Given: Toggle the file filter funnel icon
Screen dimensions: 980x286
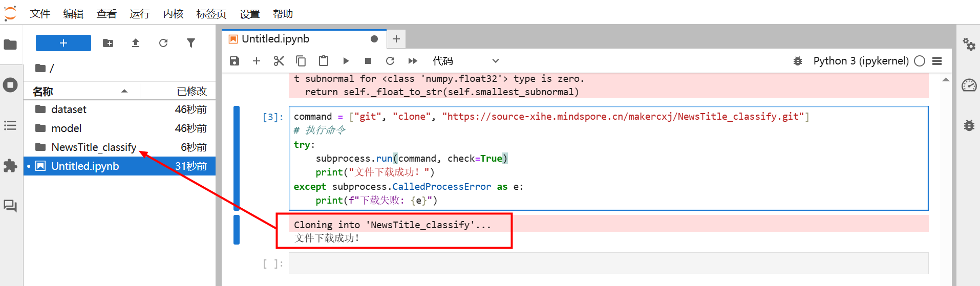Looking at the screenshot, I should (x=191, y=43).
